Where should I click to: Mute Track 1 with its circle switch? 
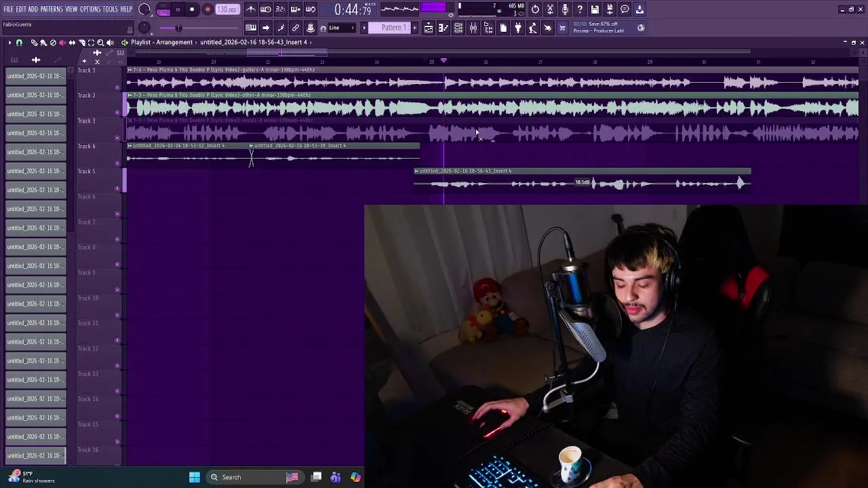(x=117, y=87)
